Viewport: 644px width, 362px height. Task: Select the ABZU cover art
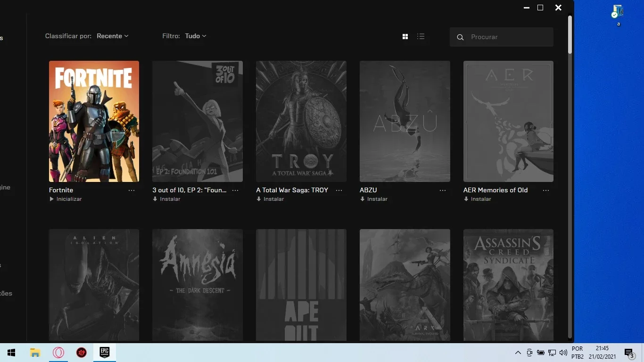click(405, 121)
